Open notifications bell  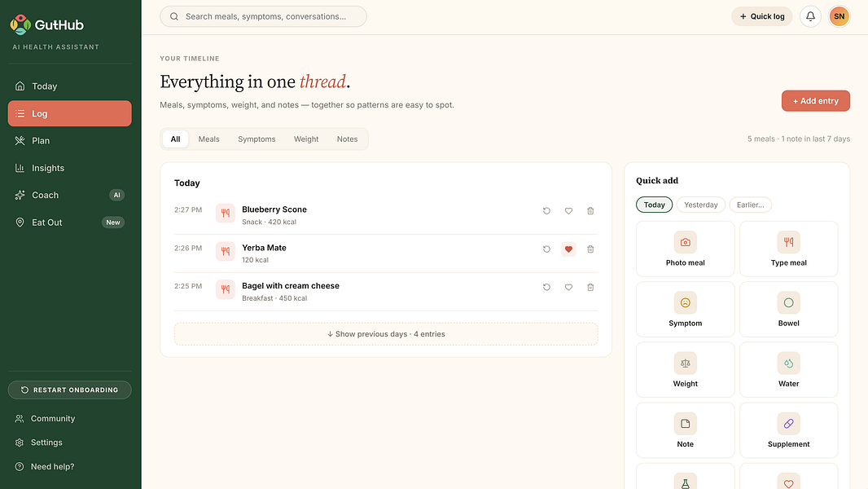810,16
